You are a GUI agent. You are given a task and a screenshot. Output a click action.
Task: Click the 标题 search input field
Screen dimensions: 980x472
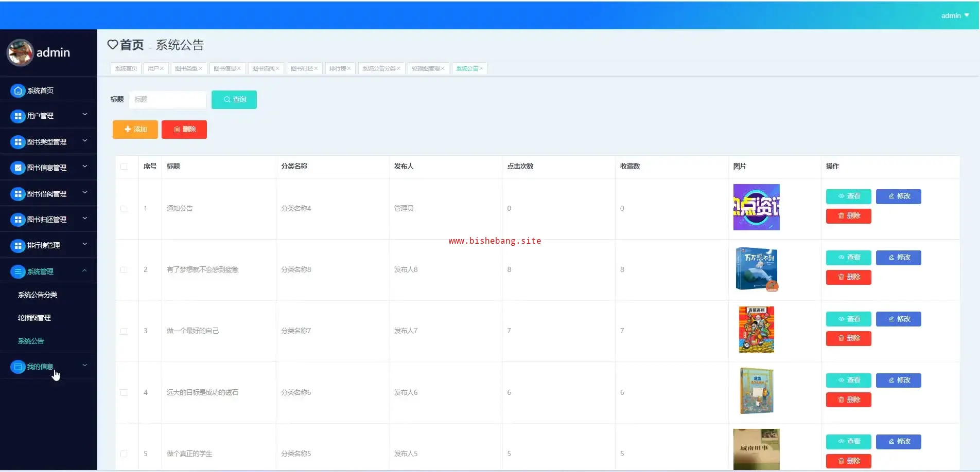[x=167, y=100]
